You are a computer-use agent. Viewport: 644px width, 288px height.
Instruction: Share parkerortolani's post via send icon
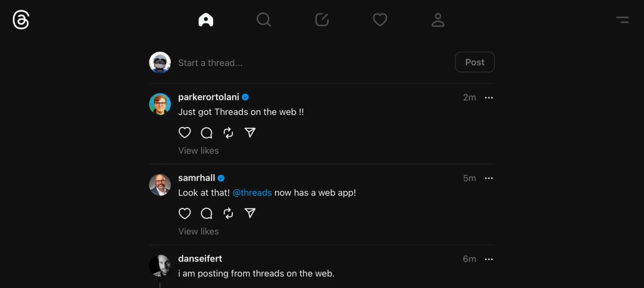[x=250, y=133]
